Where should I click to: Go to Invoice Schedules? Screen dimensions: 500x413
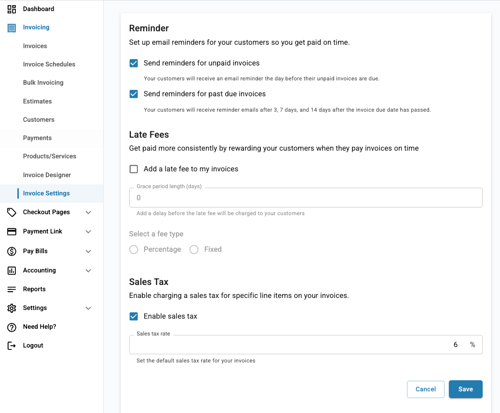coord(49,64)
